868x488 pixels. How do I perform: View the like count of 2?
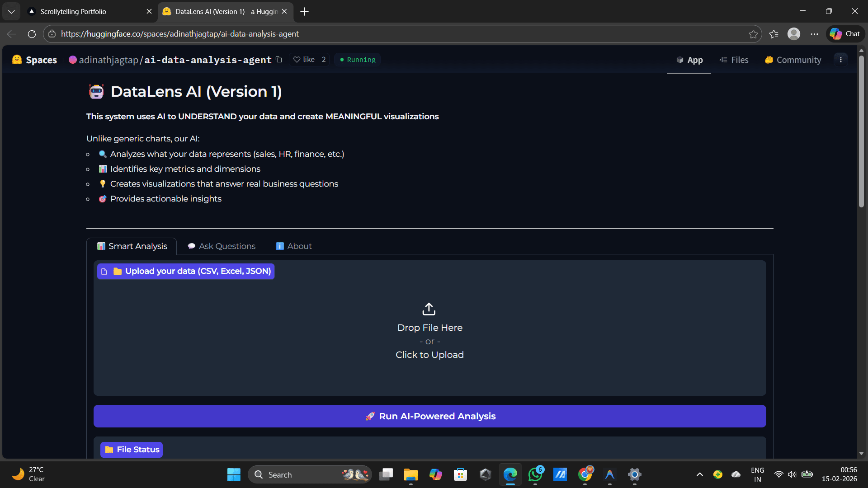[x=324, y=60]
